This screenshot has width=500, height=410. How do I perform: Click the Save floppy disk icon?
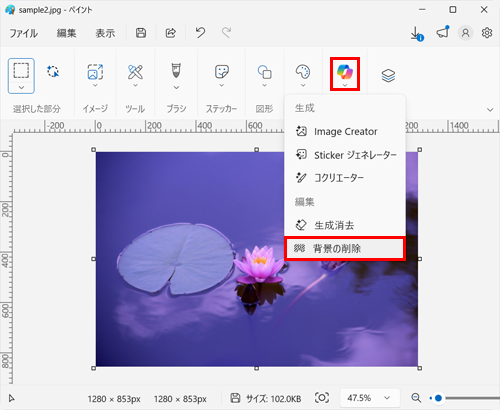point(141,33)
